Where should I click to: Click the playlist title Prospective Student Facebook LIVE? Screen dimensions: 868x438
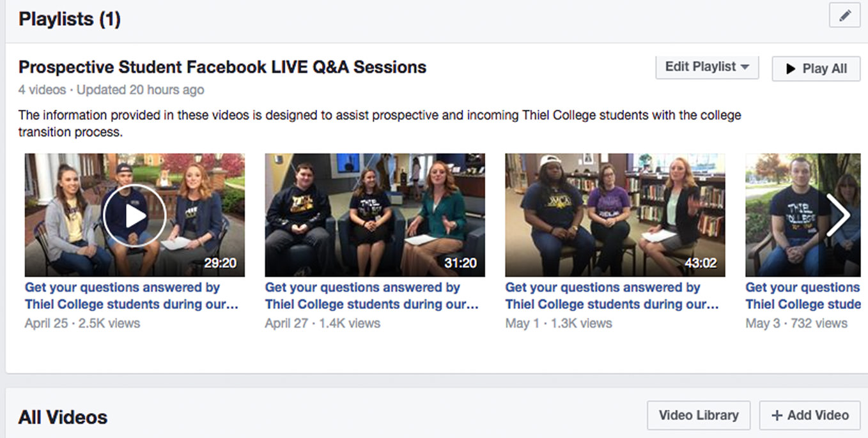click(x=222, y=67)
